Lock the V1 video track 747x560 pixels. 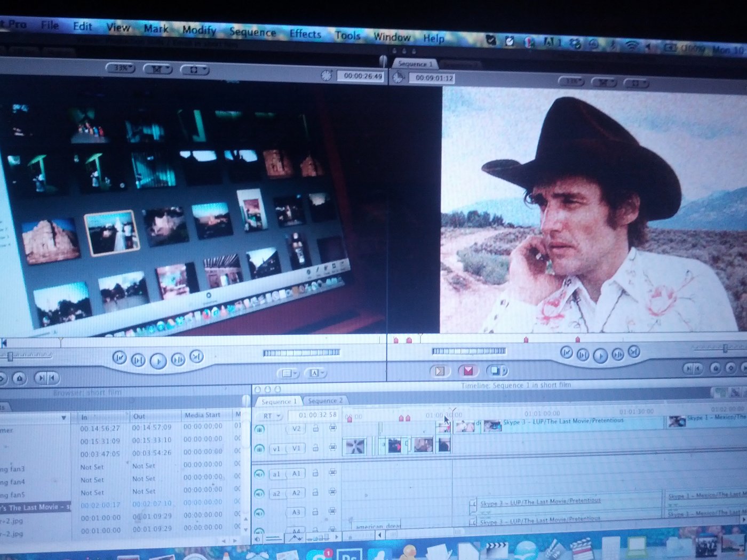pyautogui.click(x=315, y=448)
